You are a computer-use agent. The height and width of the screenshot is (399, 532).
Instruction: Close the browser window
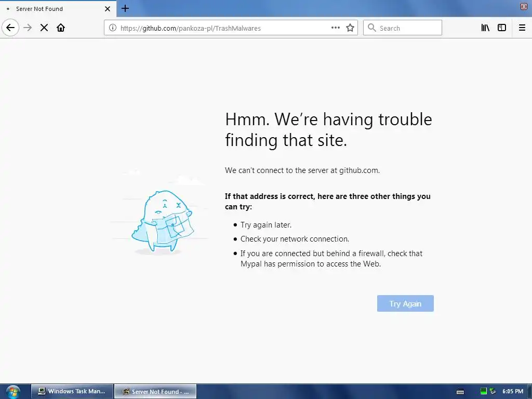point(524,6)
